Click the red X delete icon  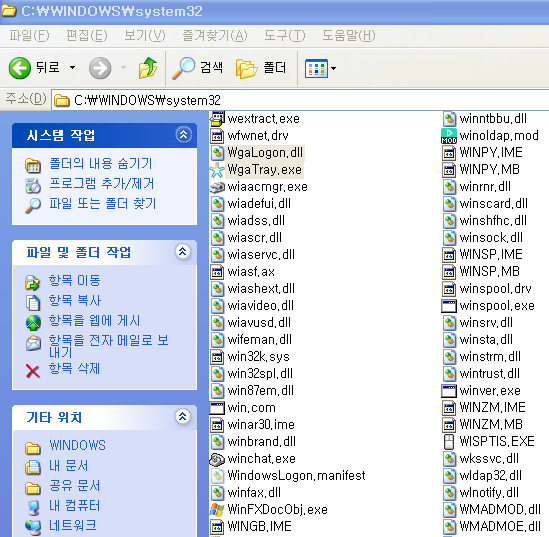[x=33, y=371]
